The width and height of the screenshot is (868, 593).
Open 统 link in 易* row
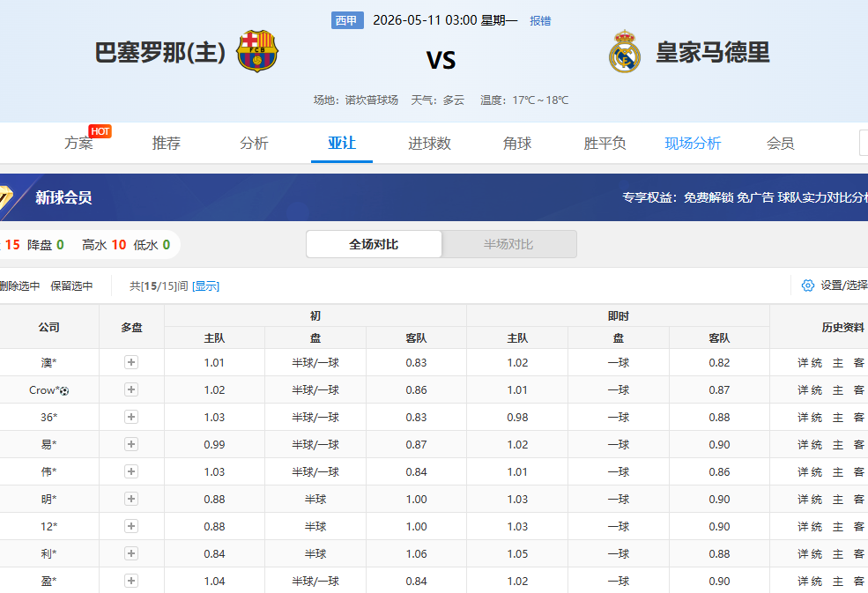tap(817, 445)
